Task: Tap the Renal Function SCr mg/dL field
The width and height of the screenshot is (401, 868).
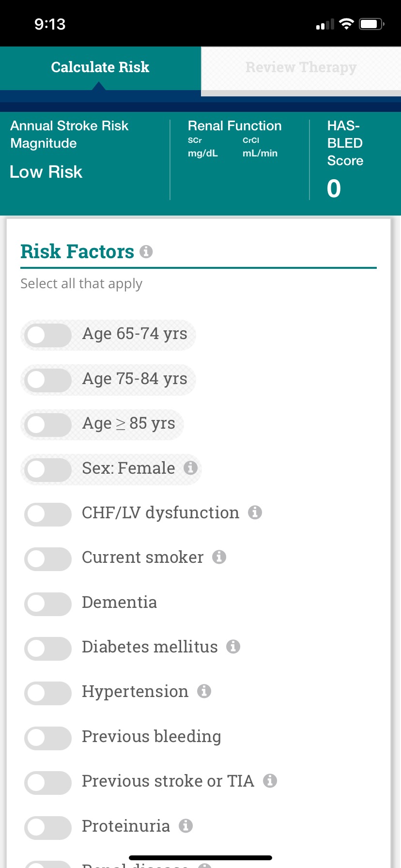Action: (x=203, y=147)
